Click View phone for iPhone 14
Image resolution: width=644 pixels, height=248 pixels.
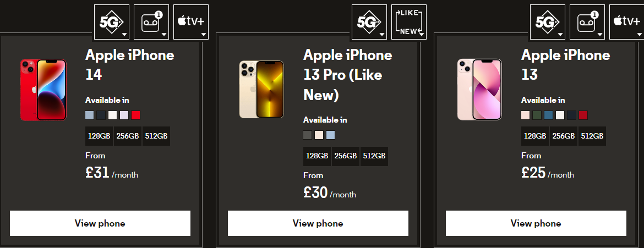tap(100, 223)
